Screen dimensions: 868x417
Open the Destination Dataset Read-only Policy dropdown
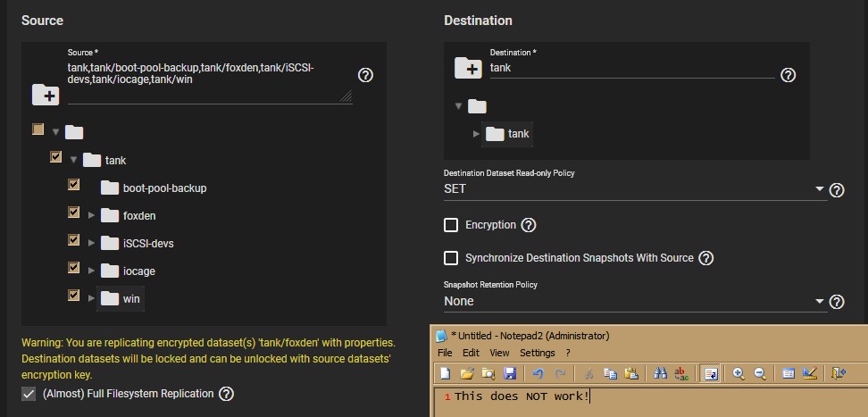pyautogui.click(x=634, y=189)
